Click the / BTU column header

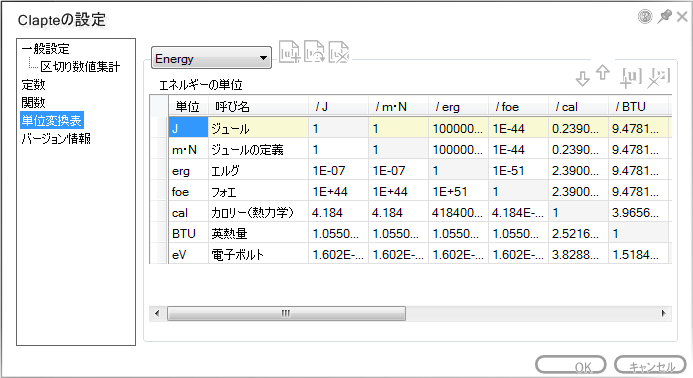click(x=639, y=107)
